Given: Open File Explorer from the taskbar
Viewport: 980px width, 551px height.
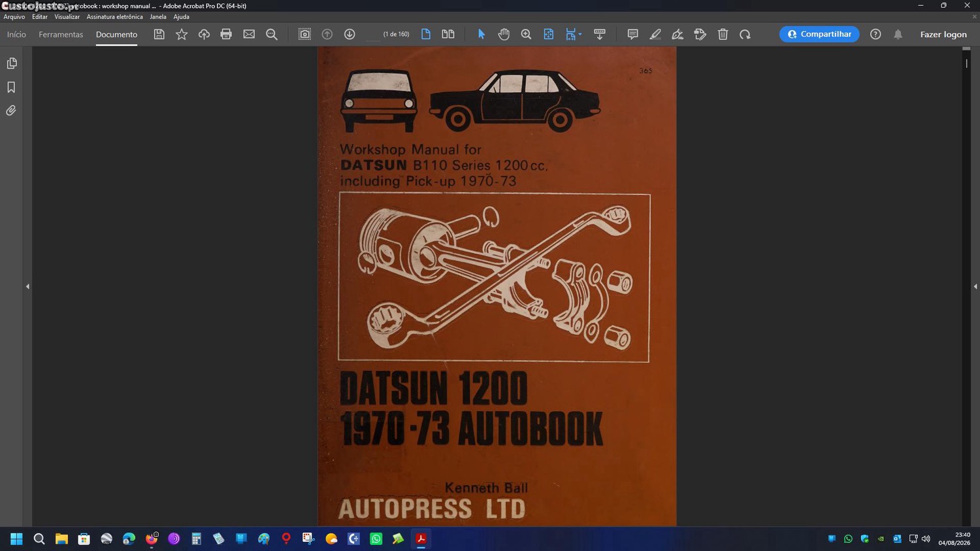Looking at the screenshot, I should coord(61,539).
